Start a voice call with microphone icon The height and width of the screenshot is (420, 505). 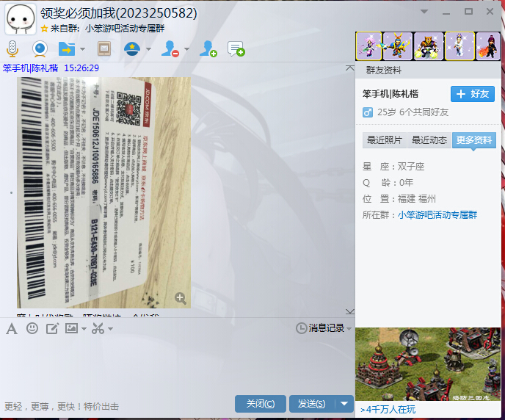coord(12,49)
